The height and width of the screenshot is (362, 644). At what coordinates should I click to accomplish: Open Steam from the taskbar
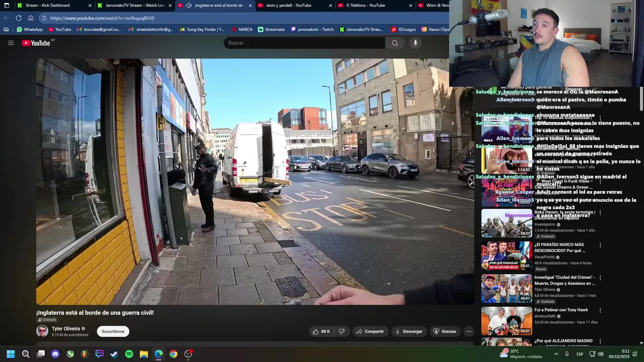[114, 354]
